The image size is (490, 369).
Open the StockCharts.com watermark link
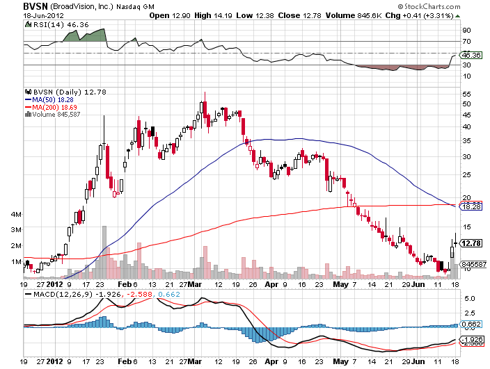click(x=429, y=6)
